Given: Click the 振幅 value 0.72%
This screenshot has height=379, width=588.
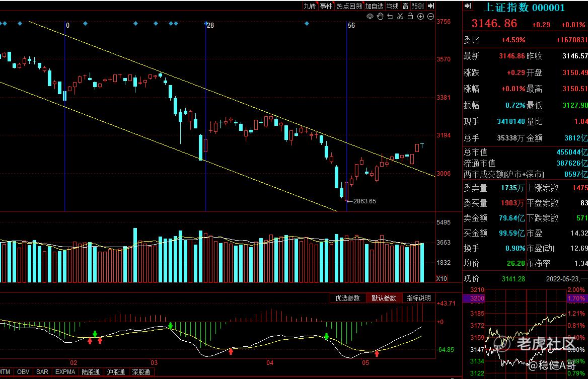Looking at the screenshot, I should (x=515, y=105).
